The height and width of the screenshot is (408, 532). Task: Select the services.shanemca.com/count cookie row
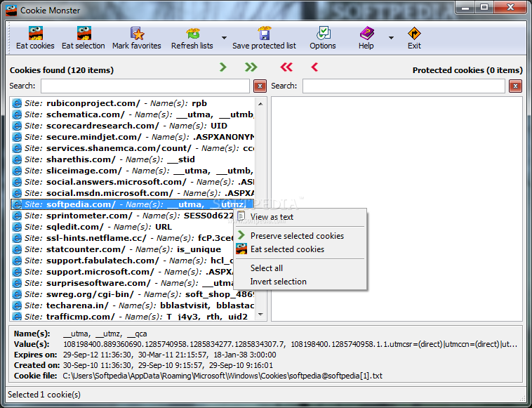[133, 148]
